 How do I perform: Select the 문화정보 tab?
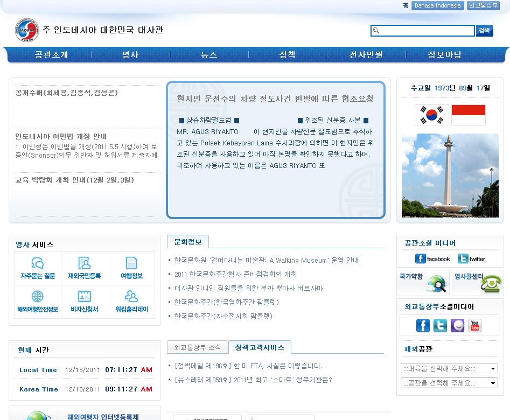(x=187, y=242)
